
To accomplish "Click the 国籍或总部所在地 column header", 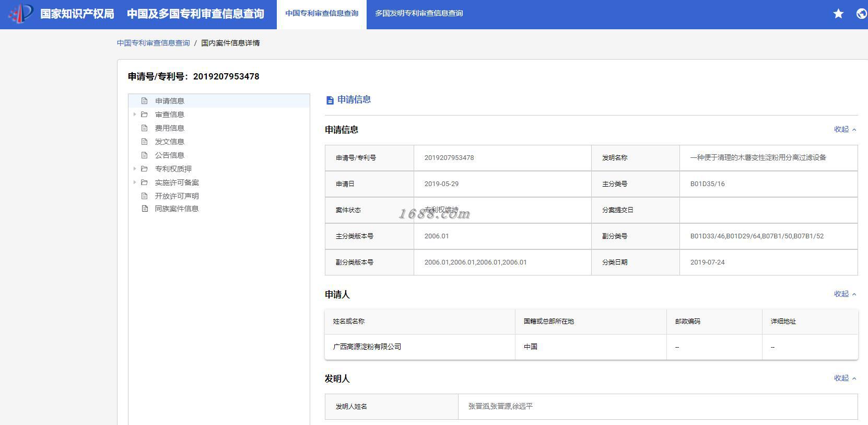I will [x=548, y=321].
